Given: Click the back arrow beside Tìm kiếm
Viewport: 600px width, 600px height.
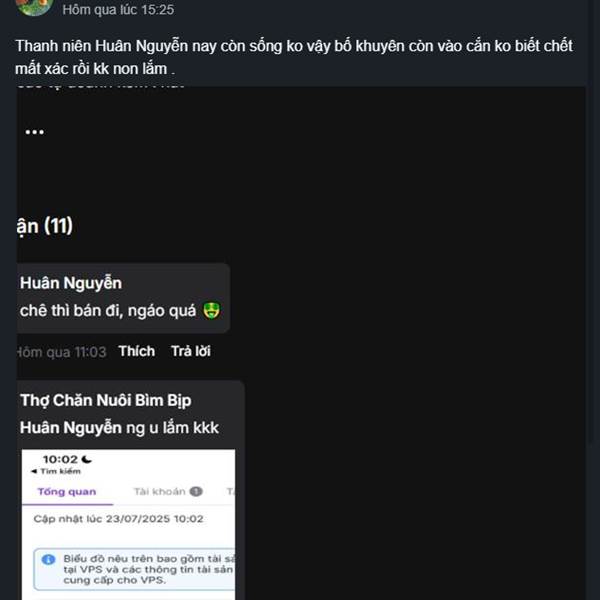Looking at the screenshot, I should (x=34, y=471).
